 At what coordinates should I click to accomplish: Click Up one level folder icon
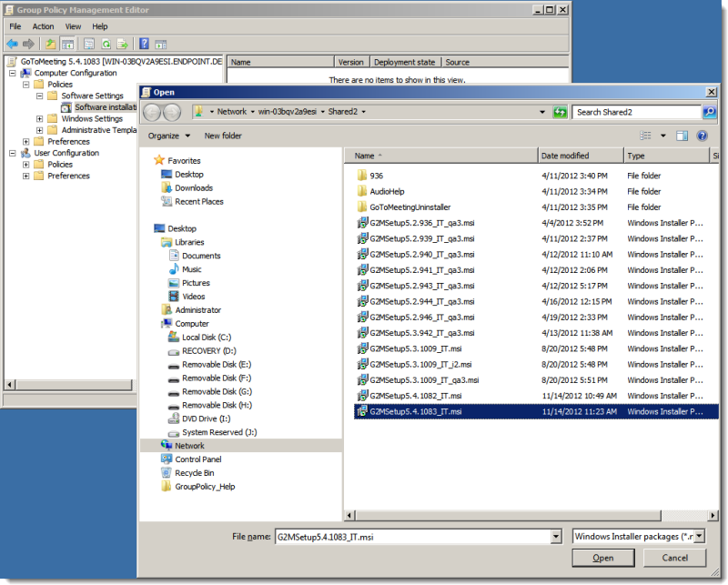50,44
